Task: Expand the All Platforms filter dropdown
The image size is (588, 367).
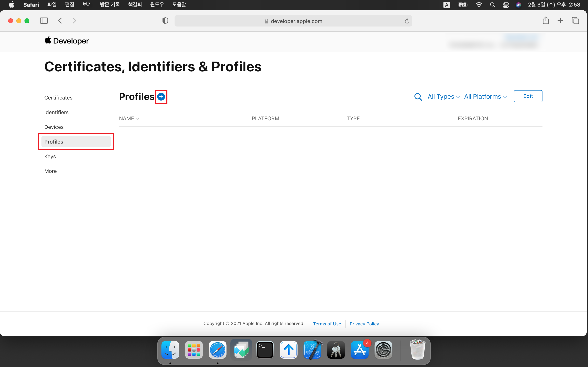Action: pos(485,97)
